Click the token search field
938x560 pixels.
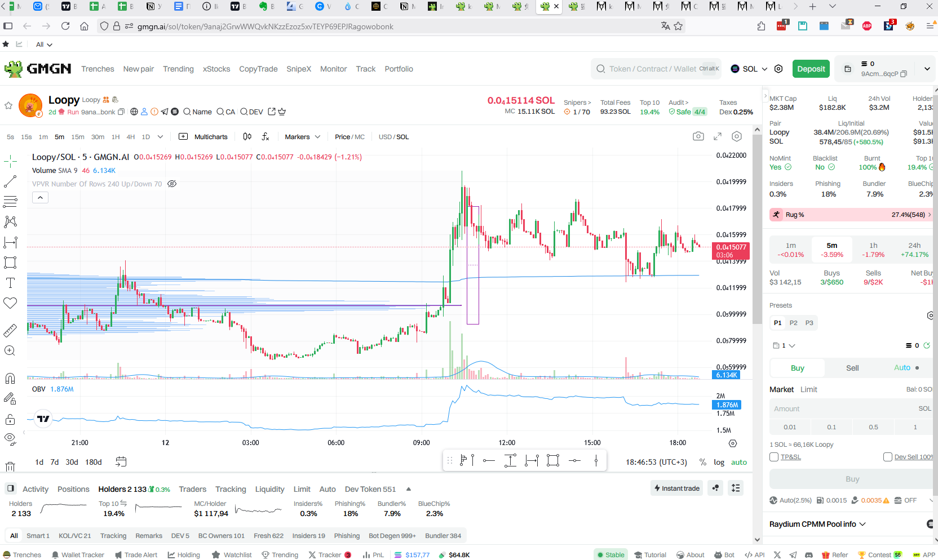pos(656,69)
